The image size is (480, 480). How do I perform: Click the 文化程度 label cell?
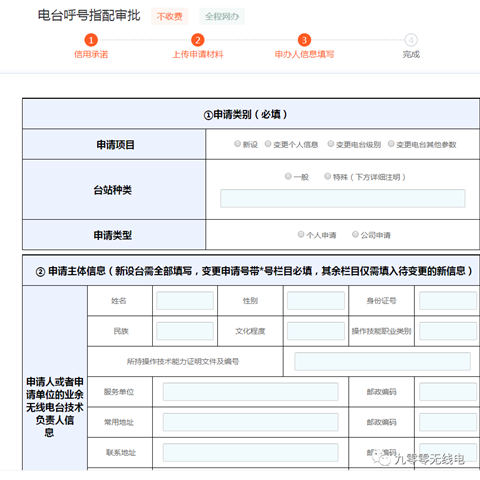[x=250, y=331]
